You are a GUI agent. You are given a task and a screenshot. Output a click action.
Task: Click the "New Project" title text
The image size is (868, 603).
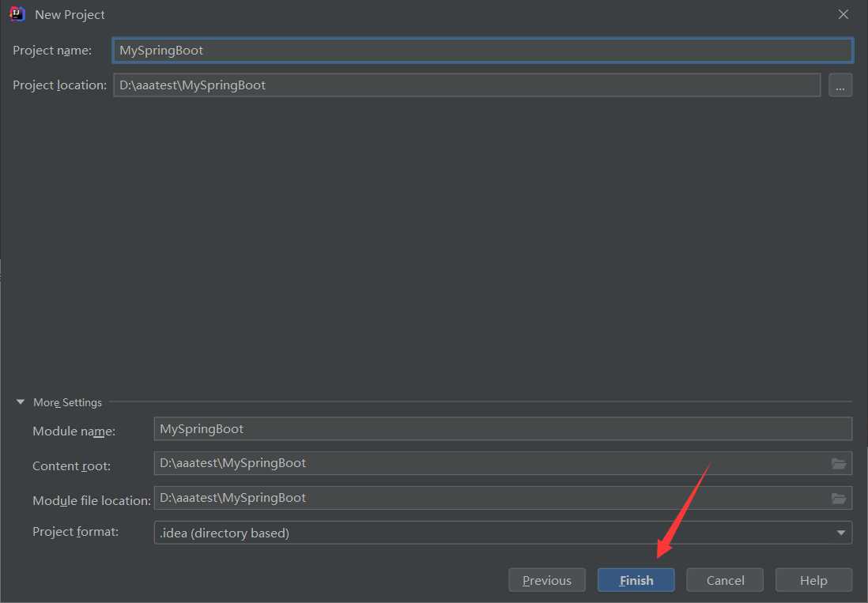[x=70, y=15]
